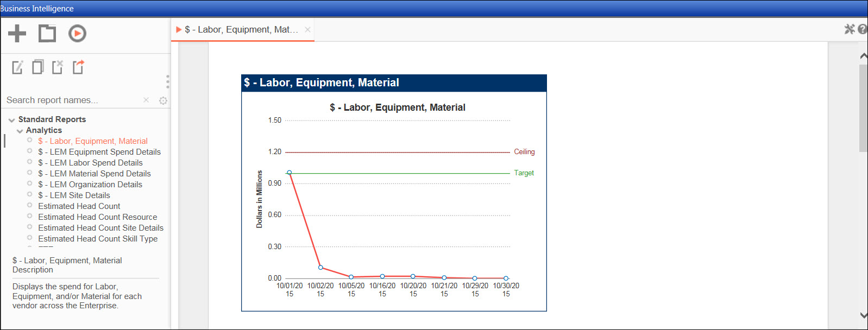The image size is (868, 330).
Task: Open search options gear icon
Action: [x=163, y=100]
